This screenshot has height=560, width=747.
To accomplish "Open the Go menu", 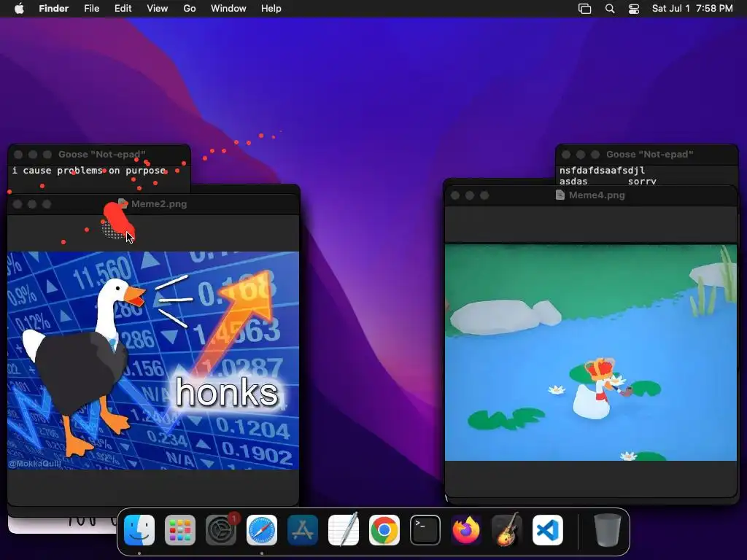I will [190, 9].
